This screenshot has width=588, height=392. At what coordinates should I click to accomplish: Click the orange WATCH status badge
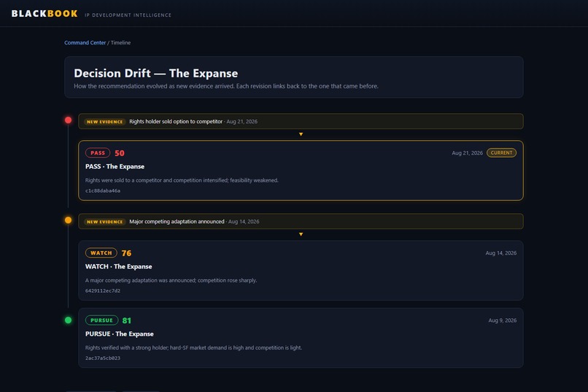pos(101,253)
